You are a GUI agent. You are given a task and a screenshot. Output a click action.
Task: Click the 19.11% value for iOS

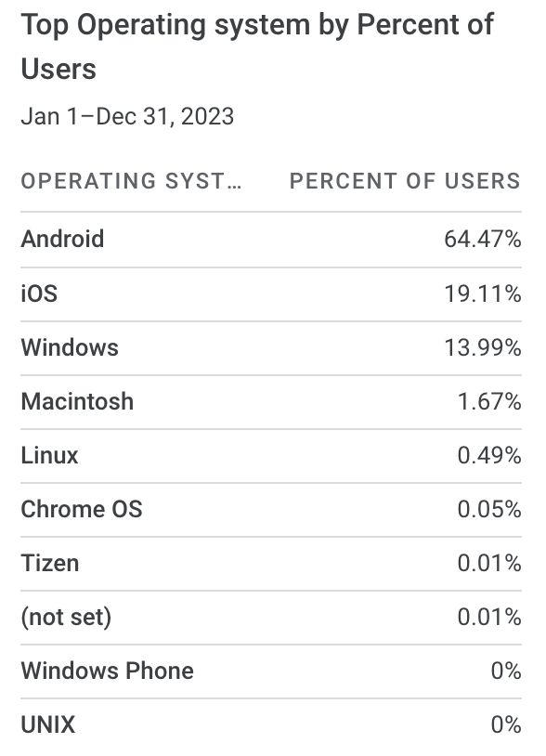pos(482,293)
